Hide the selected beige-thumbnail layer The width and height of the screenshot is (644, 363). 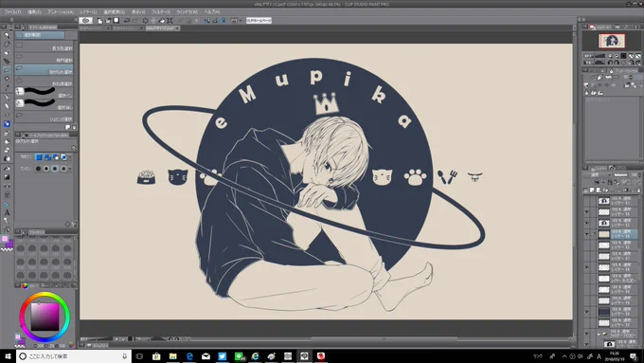click(586, 234)
